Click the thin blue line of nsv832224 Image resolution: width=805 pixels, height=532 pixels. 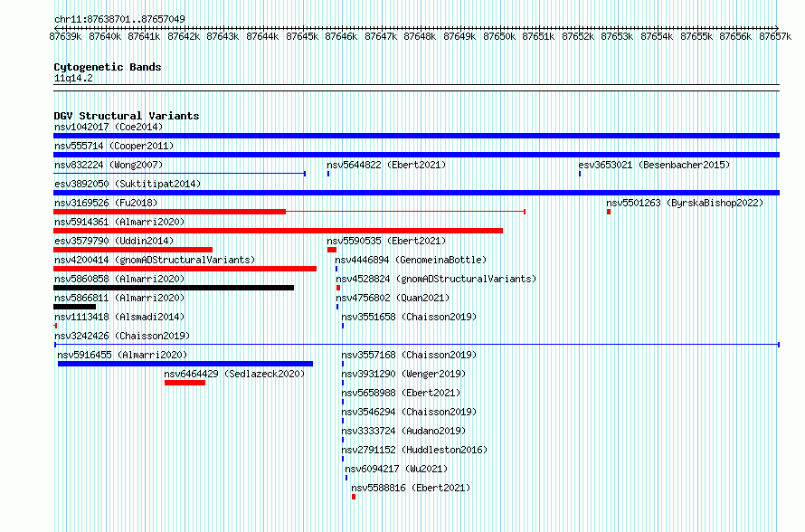180,174
